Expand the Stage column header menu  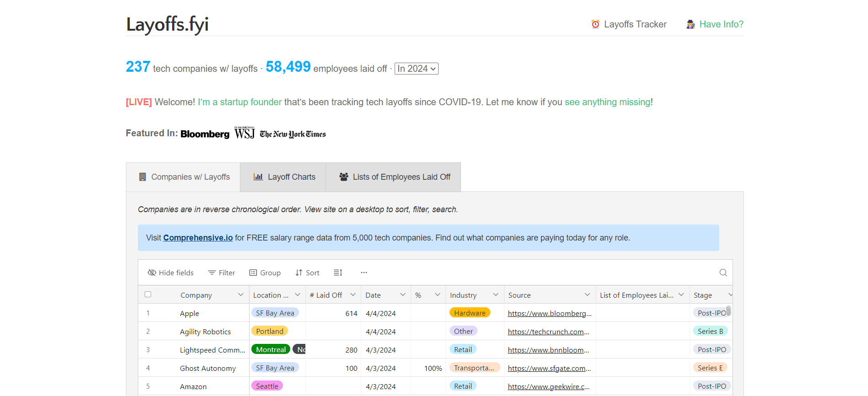(x=730, y=295)
